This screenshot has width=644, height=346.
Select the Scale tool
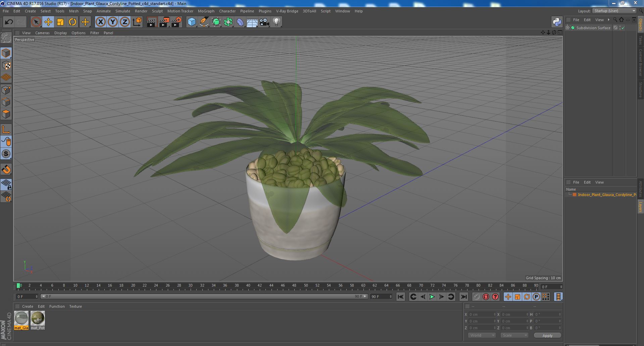[60, 22]
